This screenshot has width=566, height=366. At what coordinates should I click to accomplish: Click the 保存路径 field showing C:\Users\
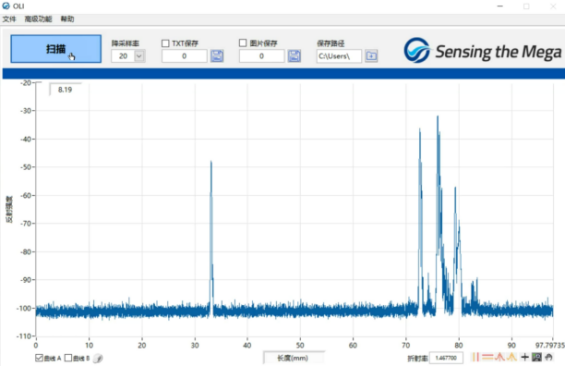339,56
